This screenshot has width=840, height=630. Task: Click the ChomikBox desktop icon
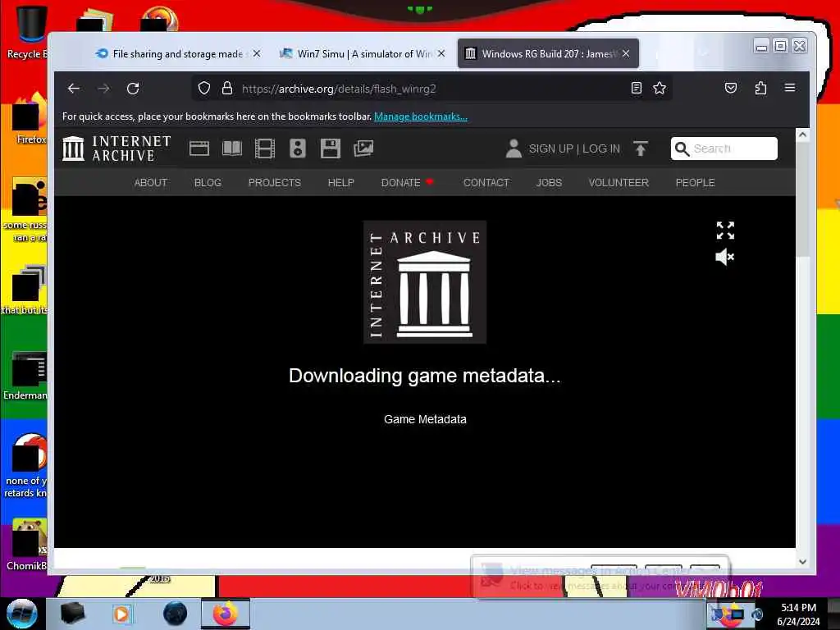(27, 545)
